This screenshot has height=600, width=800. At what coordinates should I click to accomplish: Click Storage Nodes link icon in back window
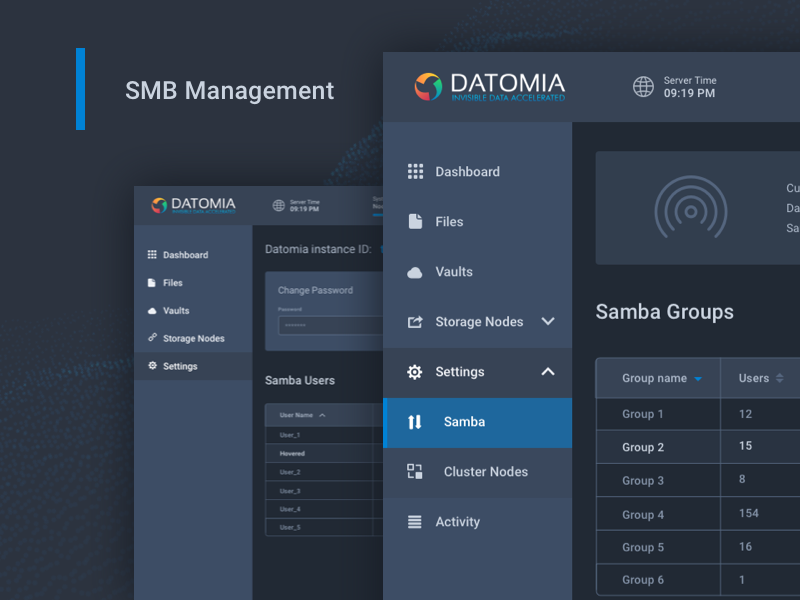(152, 337)
